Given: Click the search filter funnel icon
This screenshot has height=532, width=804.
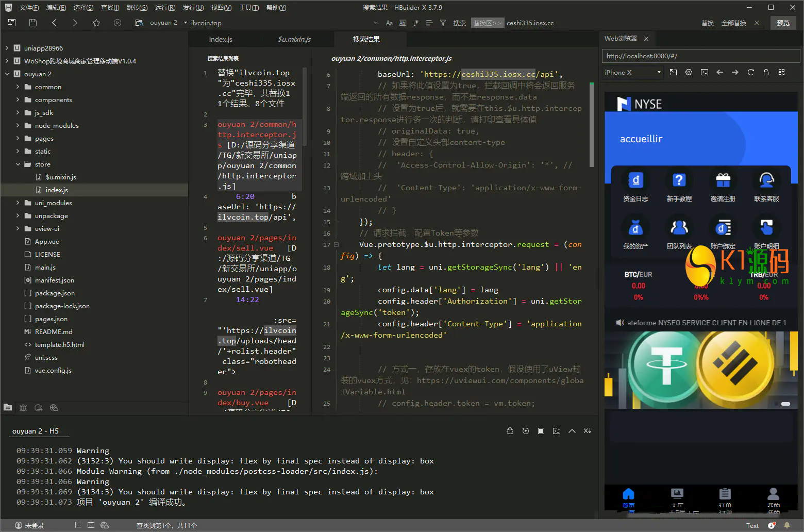Looking at the screenshot, I should (443, 23).
